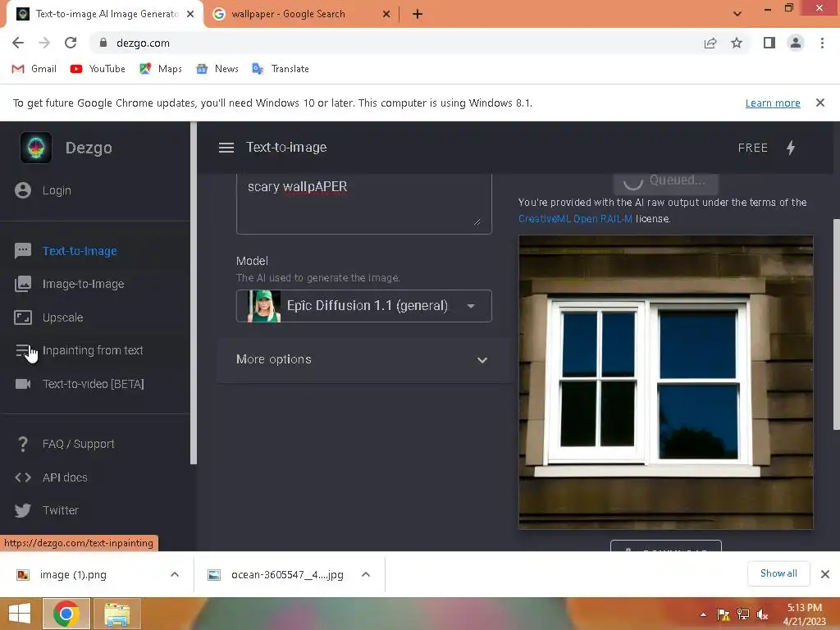The height and width of the screenshot is (630, 840).
Task: Click the Twitter bird icon
Action: point(22,510)
